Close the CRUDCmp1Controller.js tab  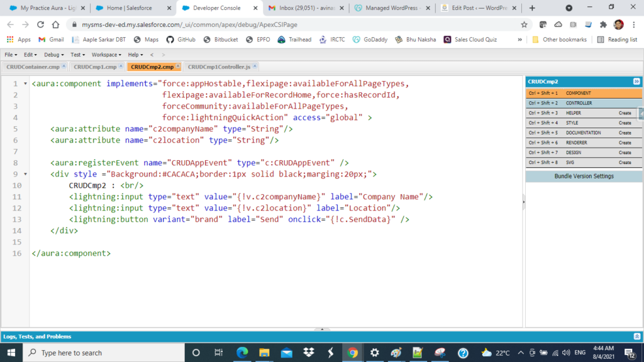pyautogui.click(x=255, y=65)
